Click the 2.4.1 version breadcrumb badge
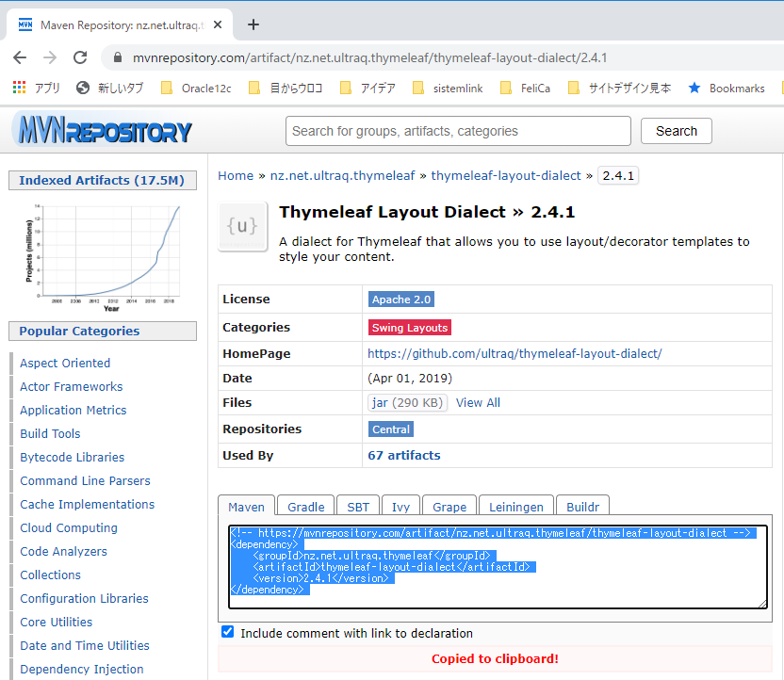 pos(618,176)
